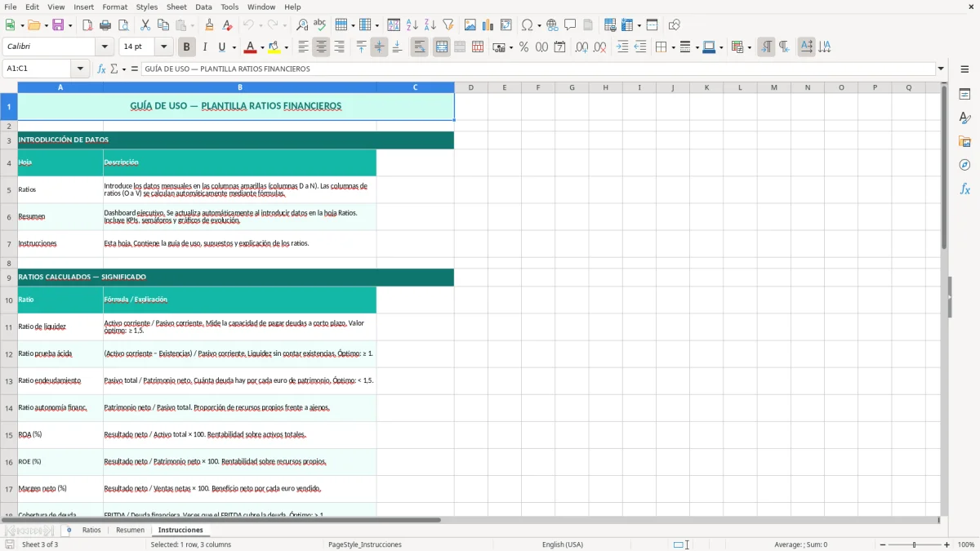Adjust the zoom slider in status bar
980x551 pixels.
point(915,544)
